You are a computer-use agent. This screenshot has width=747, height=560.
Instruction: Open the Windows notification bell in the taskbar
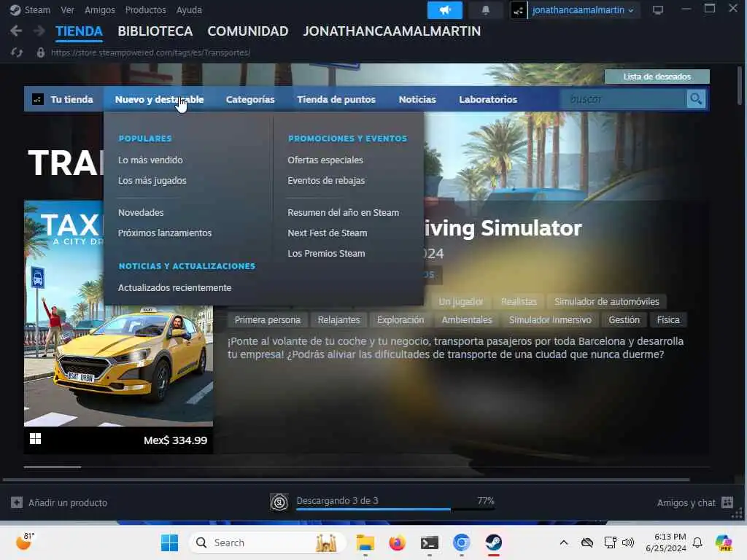click(697, 542)
